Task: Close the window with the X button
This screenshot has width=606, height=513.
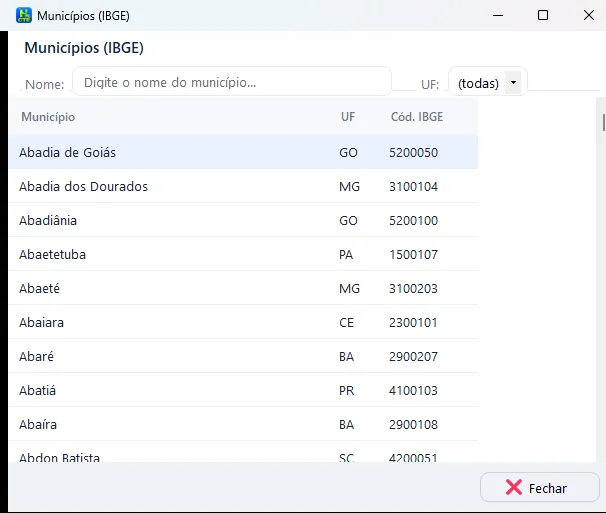Action: (x=589, y=15)
